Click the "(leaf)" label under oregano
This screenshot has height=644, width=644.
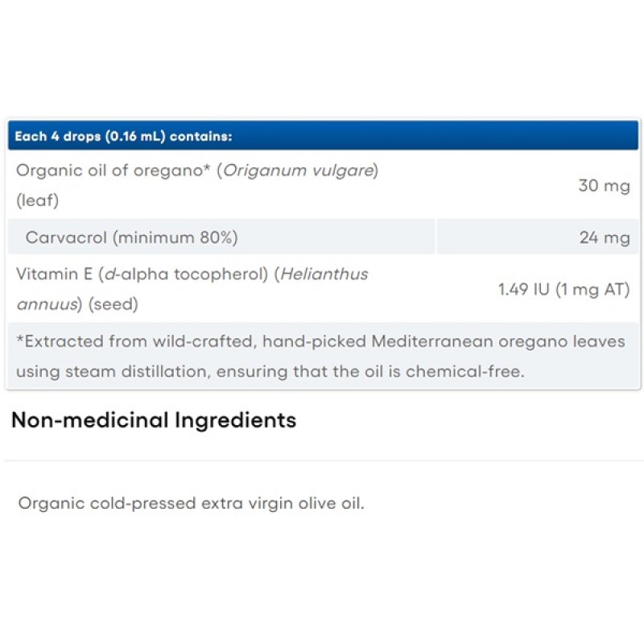pos(38,201)
